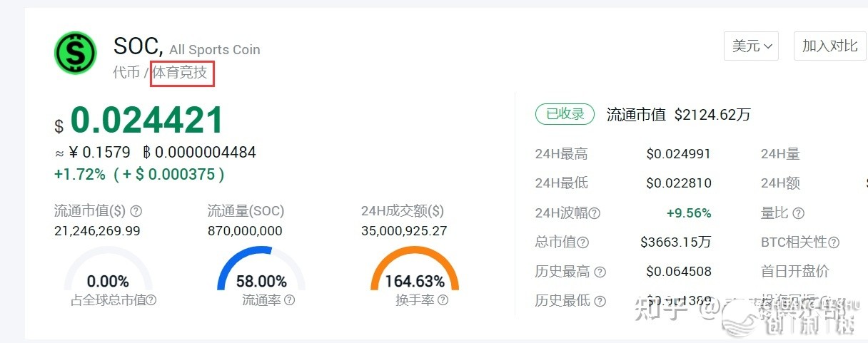Click help icon next to 换手率
The width and height of the screenshot is (868, 343).
tap(443, 300)
